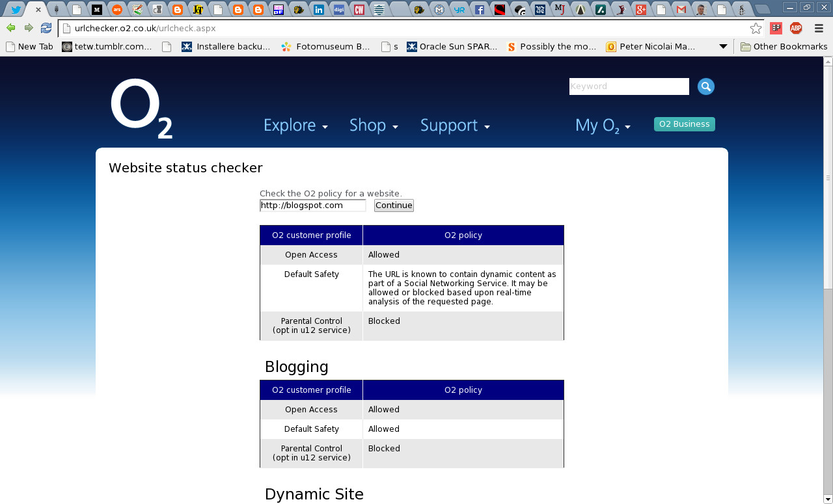Reload the page with the refresh icon
Viewport: 833px width, 504px height.
46,28
